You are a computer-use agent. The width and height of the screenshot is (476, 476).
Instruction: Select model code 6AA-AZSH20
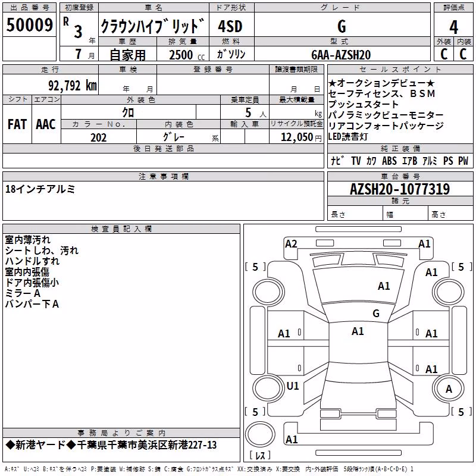341,55
